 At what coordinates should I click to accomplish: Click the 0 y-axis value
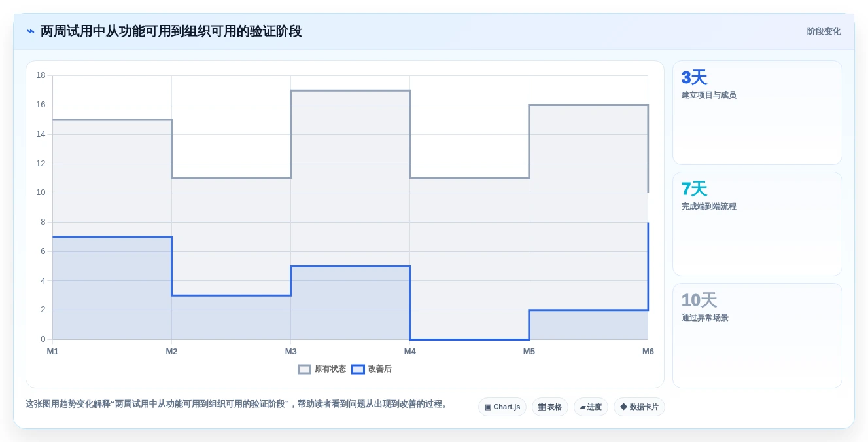(43, 339)
